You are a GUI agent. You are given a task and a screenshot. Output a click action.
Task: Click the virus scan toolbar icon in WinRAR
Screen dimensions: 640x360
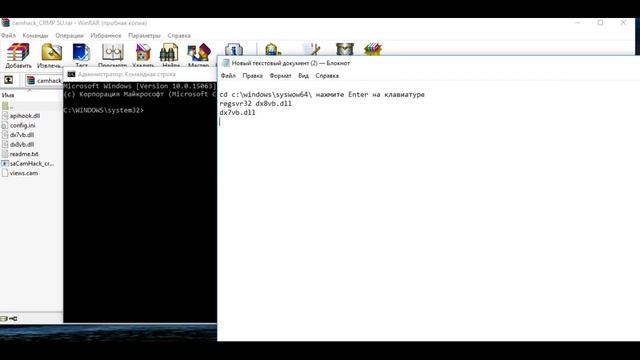(272, 50)
